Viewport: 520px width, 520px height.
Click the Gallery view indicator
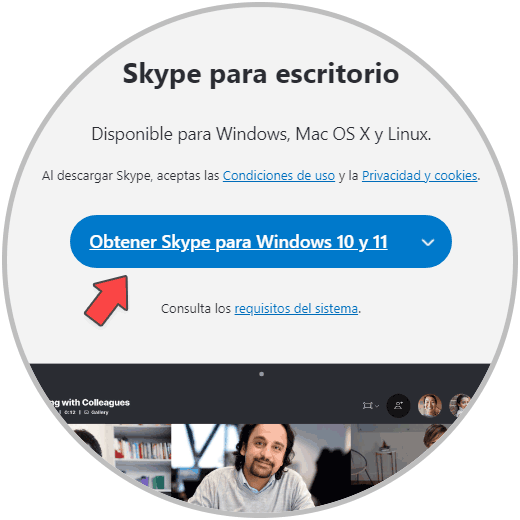coord(96,412)
